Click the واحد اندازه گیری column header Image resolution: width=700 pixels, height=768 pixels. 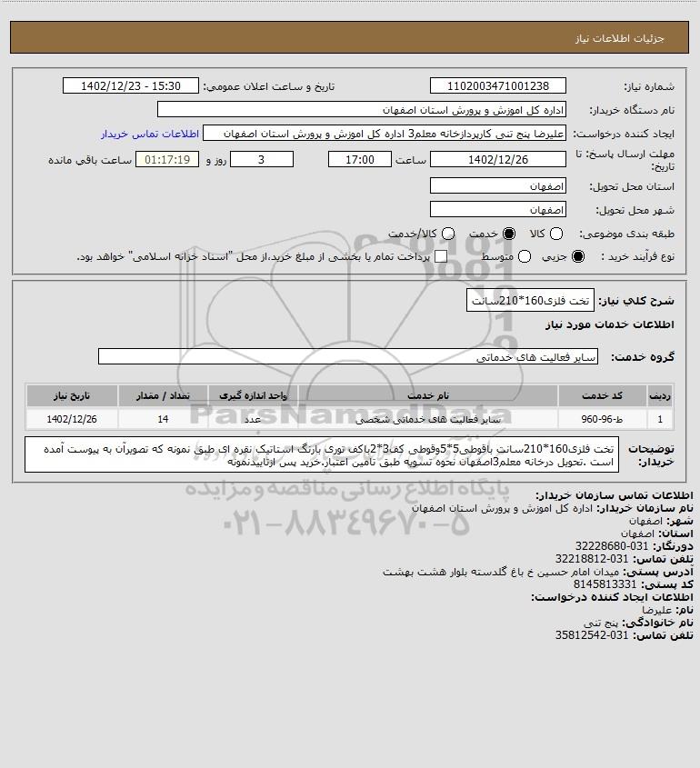[253, 395]
